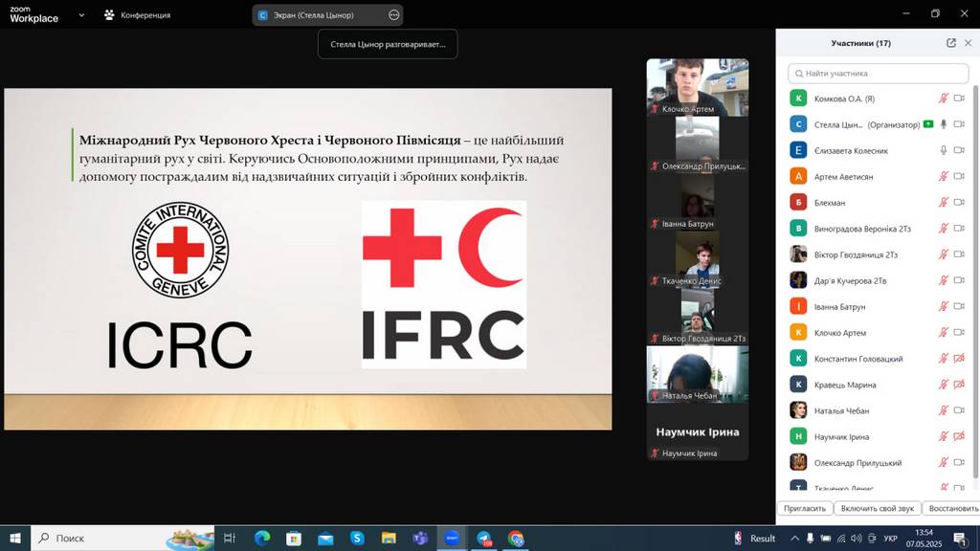Expand hidden system tray icons chevron

(795, 538)
